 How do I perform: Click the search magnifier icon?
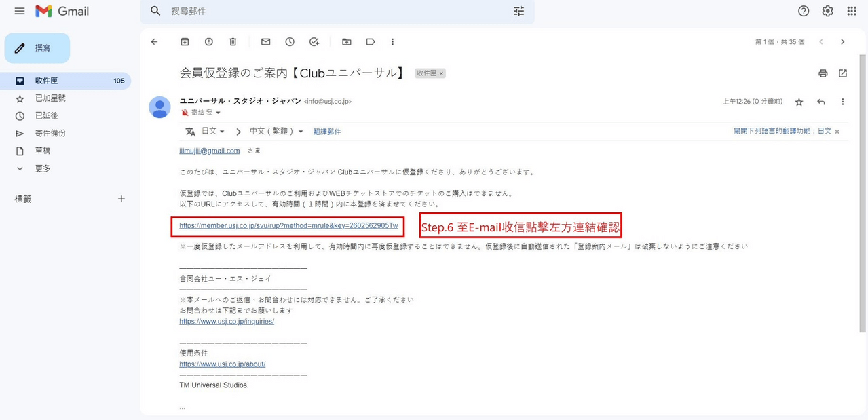155,11
